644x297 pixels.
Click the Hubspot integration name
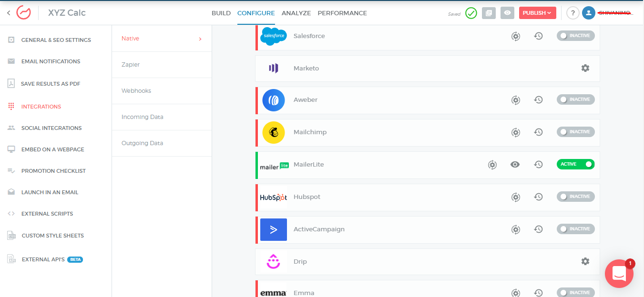coord(307,197)
